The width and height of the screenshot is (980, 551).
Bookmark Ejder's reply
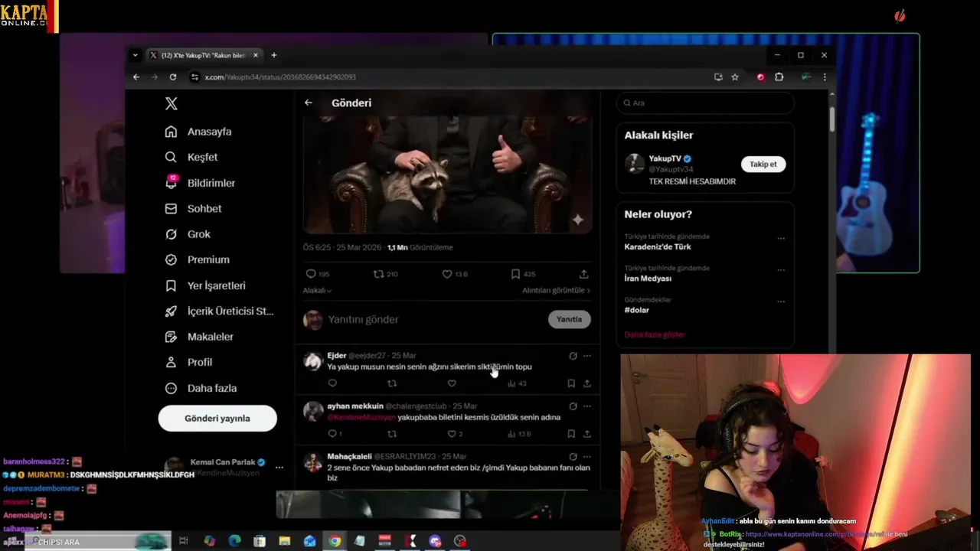point(571,383)
